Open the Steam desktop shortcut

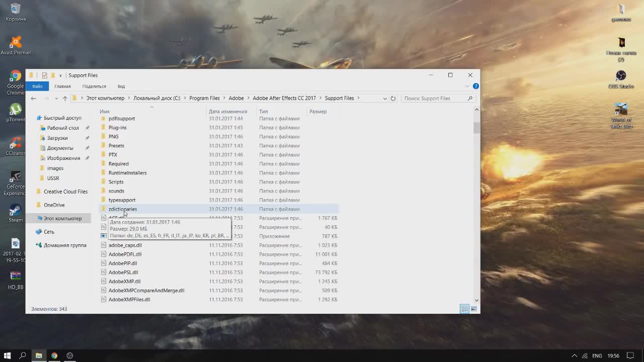tap(16, 213)
